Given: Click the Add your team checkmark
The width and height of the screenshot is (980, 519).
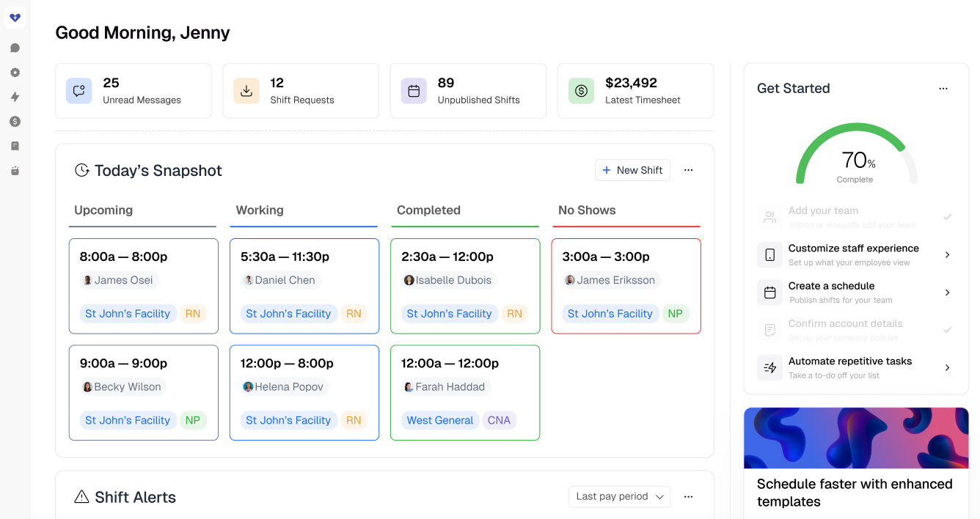Looking at the screenshot, I should [x=948, y=217].
